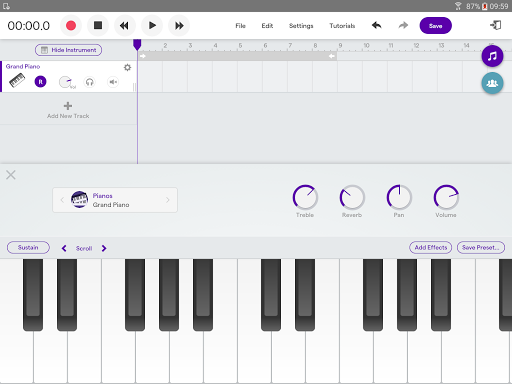Open the File menu
Screen dimensions: 512x384
[240, 26]
